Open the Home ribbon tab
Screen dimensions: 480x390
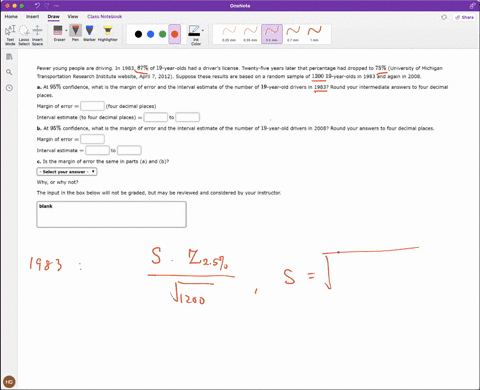pos(11,16)
